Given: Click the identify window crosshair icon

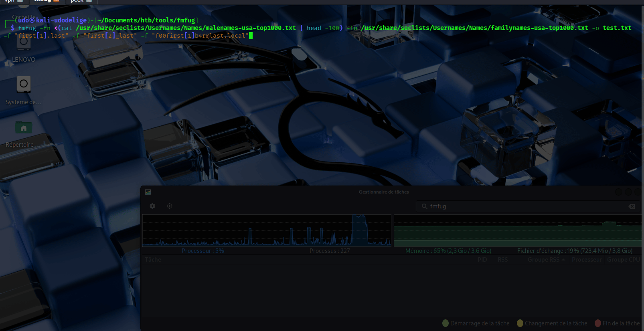Looking at the screenshot, I should 170,206.
